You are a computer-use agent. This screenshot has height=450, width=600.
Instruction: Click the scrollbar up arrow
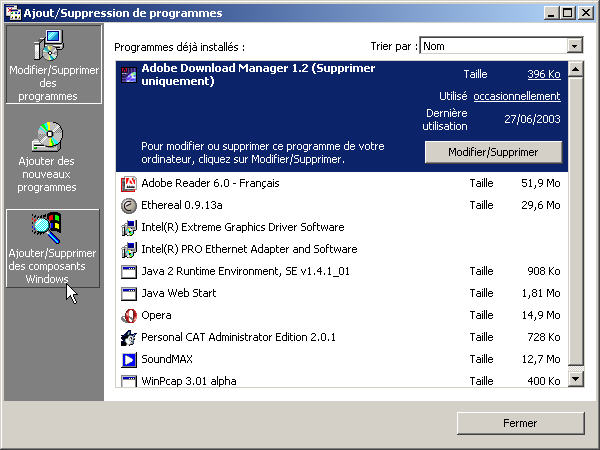coord(576,69)
